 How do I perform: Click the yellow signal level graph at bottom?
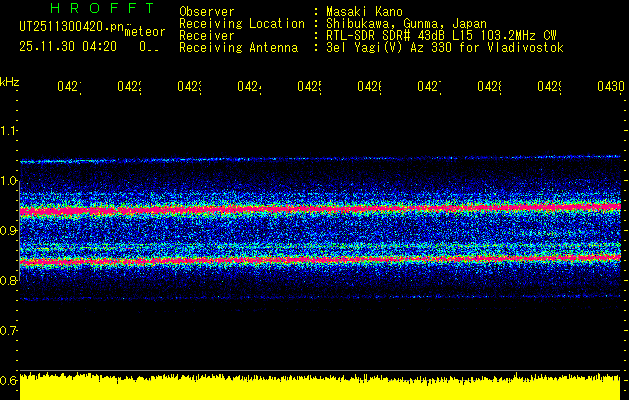click(x=320, y=386)
